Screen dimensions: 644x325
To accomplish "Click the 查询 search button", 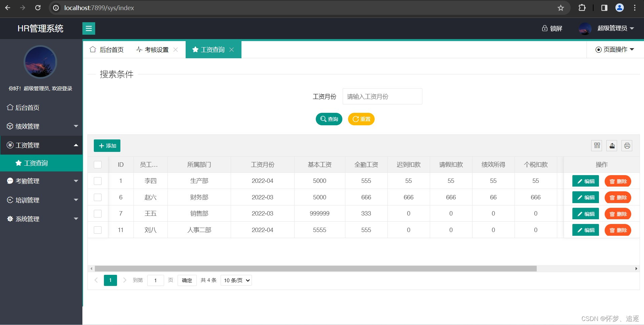I will (x=329, y=119).
